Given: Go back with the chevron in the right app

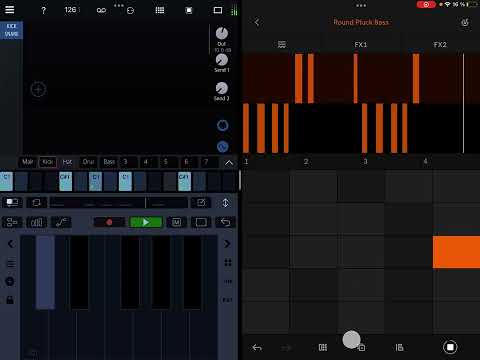Looking at the screenshot, I should tap(257, 22).
